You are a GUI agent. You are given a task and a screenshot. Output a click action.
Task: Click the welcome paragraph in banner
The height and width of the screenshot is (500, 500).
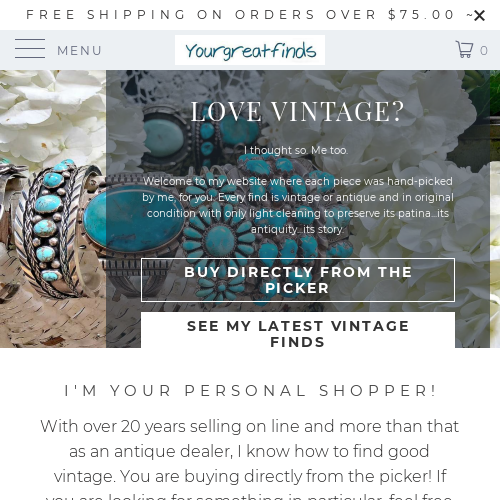[x=298, y=205]
